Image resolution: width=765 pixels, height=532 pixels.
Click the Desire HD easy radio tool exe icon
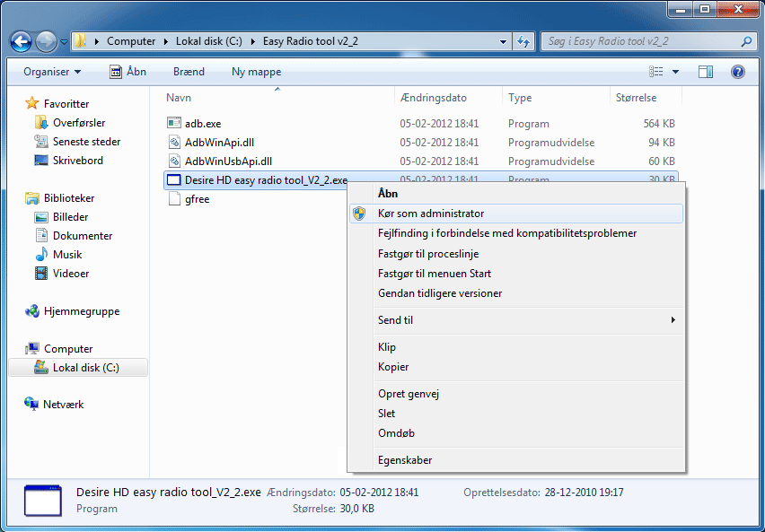coord(174,180)
